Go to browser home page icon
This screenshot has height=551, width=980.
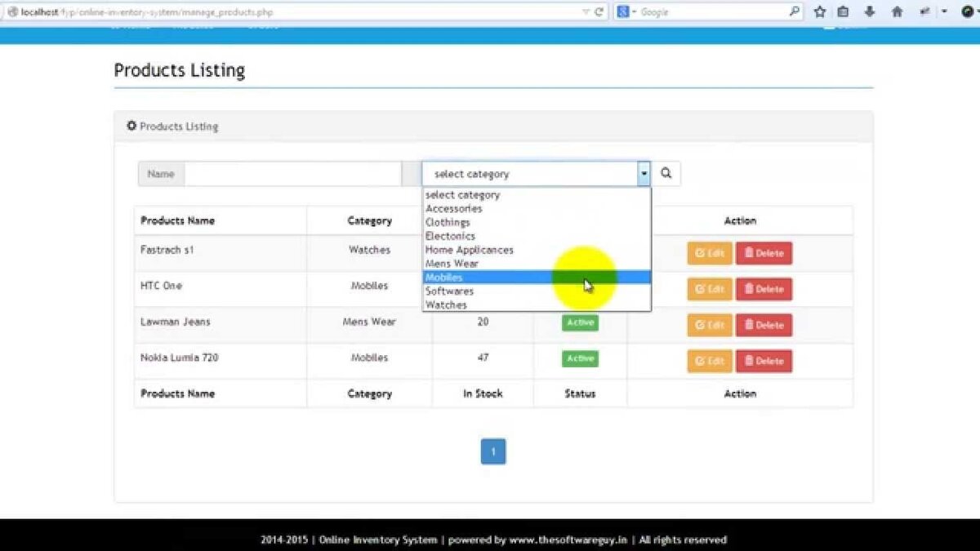pos(898,12)
